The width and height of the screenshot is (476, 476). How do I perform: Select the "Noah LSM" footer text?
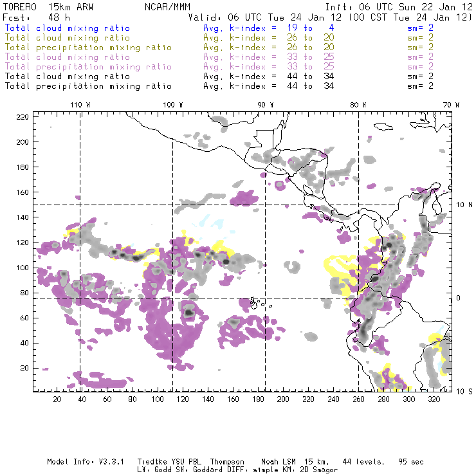pyautogui.click(x=278, y=462)
